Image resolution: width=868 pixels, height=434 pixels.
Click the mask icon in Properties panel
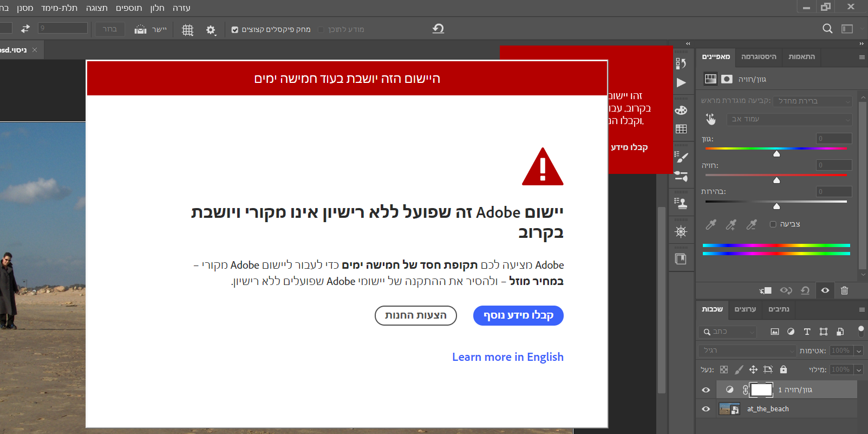click(x=727, y=79)
